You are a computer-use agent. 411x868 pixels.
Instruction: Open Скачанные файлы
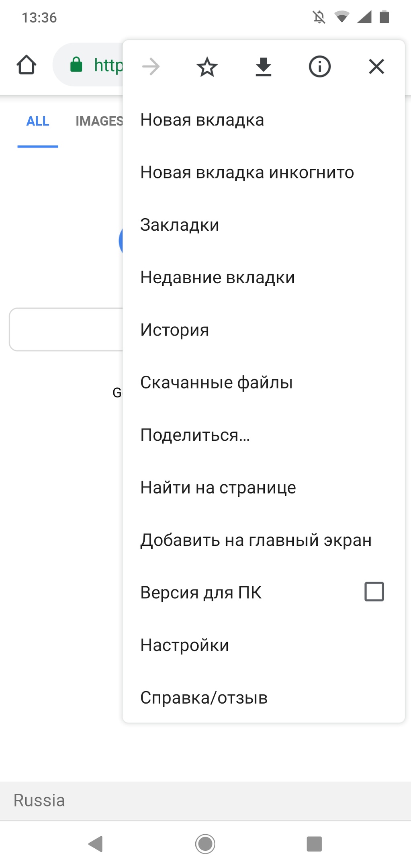[216, 382]
